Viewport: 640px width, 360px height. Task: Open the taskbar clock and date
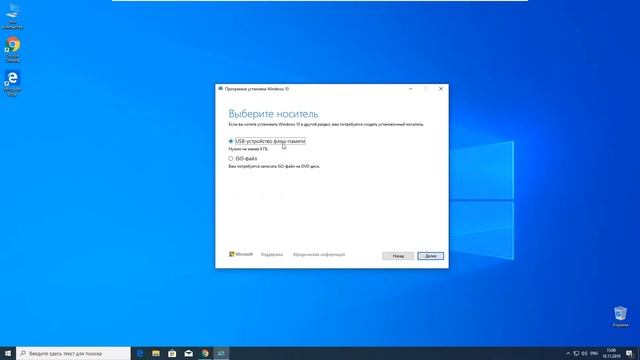(x=611, y=353)
